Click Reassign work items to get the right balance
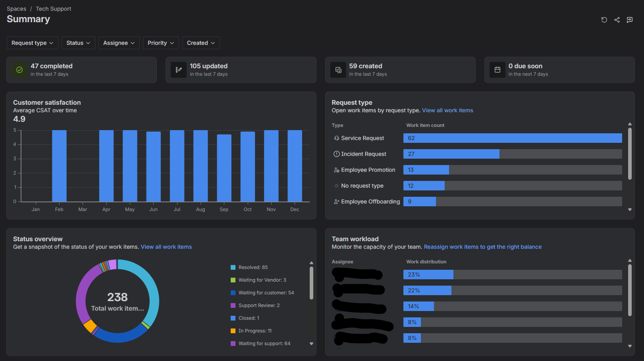 pos(482,247)
